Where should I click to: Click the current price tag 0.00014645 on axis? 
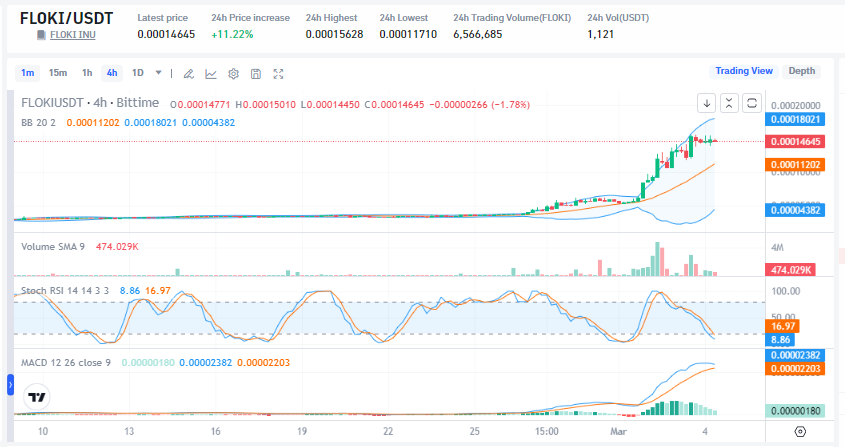795,142
